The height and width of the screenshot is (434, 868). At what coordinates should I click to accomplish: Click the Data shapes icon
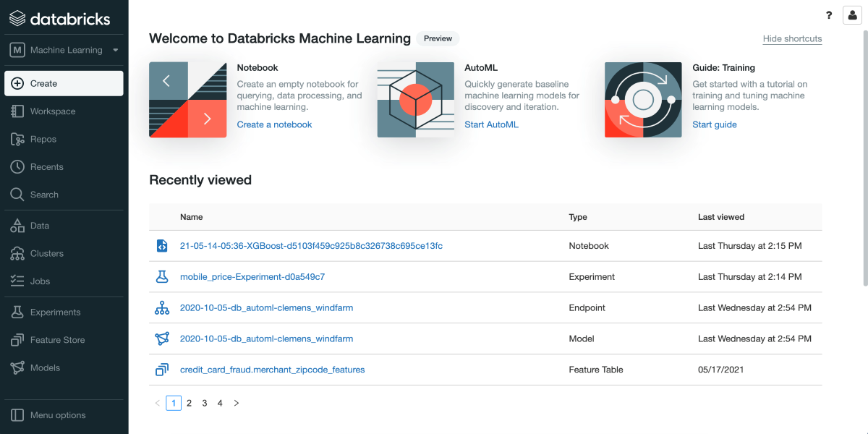[x=17, y=226]
